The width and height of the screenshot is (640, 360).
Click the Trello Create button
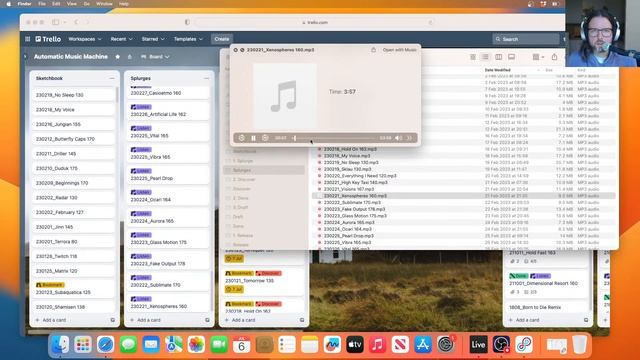click(x=222, y=39)
